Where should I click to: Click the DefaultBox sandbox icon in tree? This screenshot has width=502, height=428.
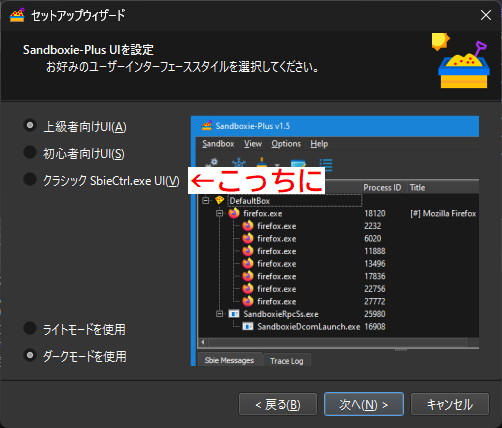coord(219,200)
